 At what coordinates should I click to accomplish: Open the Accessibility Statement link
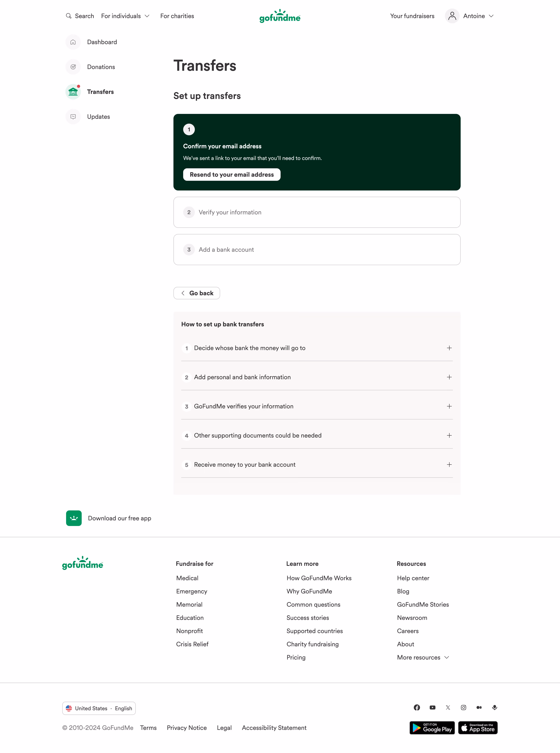click(x=274, y=728)
